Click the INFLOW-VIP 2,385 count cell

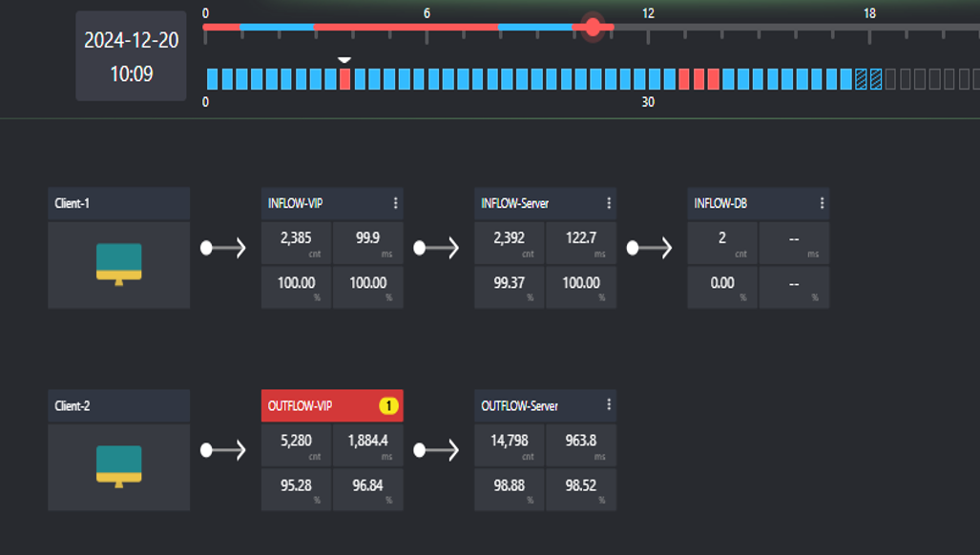click(296, 243)
